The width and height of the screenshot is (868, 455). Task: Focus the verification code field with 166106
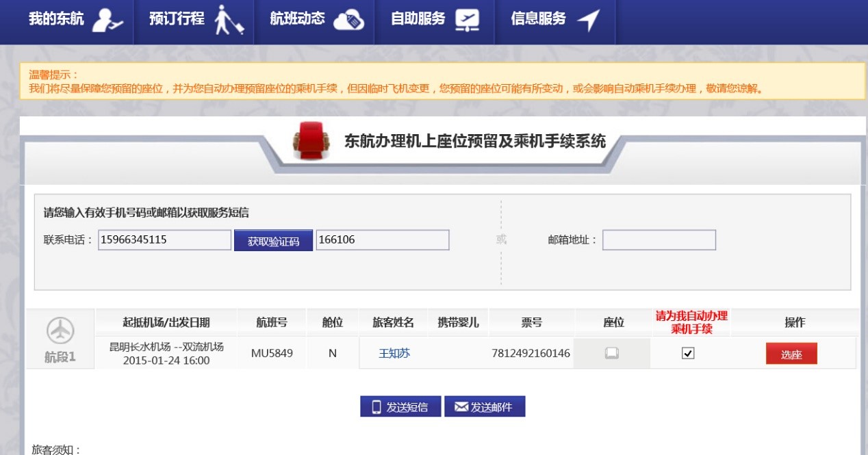click(x=383, y=240)
